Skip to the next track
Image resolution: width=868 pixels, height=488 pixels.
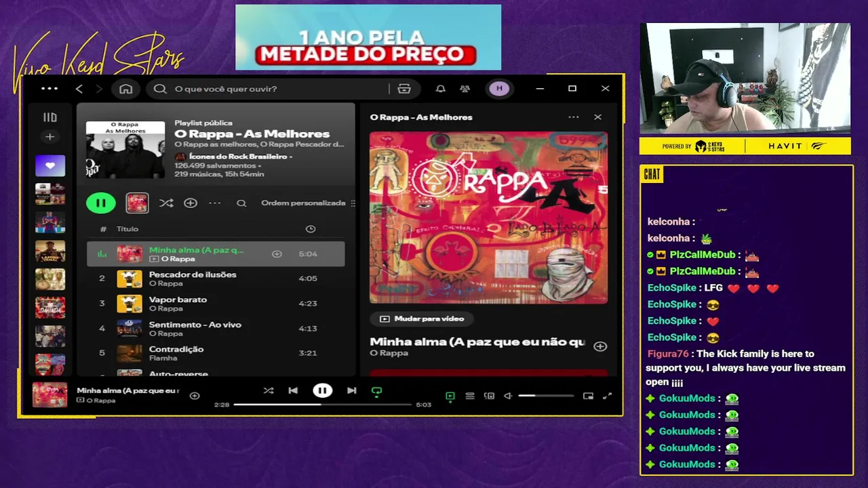pos(351,390)
